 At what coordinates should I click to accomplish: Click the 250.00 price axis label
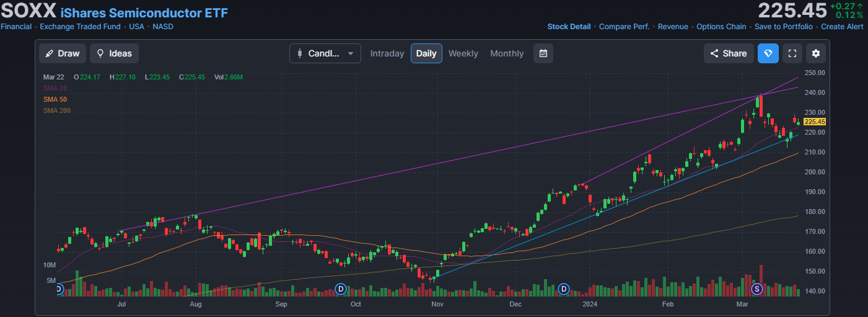pos(815,73)
